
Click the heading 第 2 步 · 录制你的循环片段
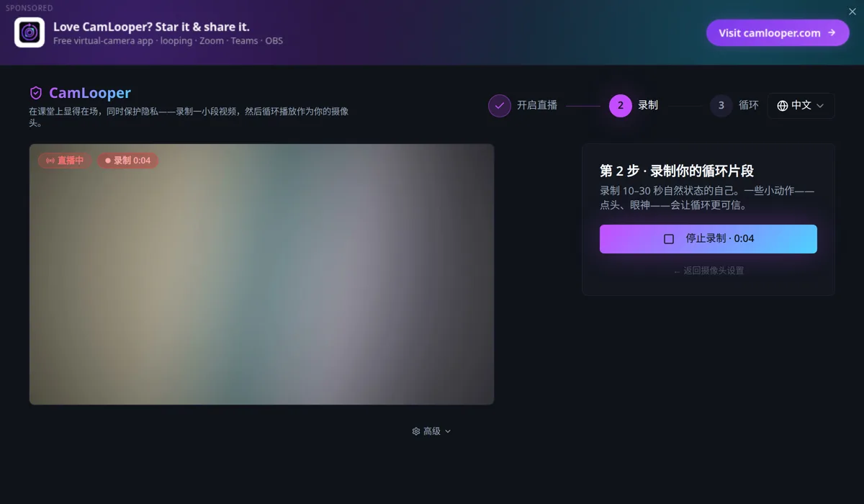[x=677, y=171]
